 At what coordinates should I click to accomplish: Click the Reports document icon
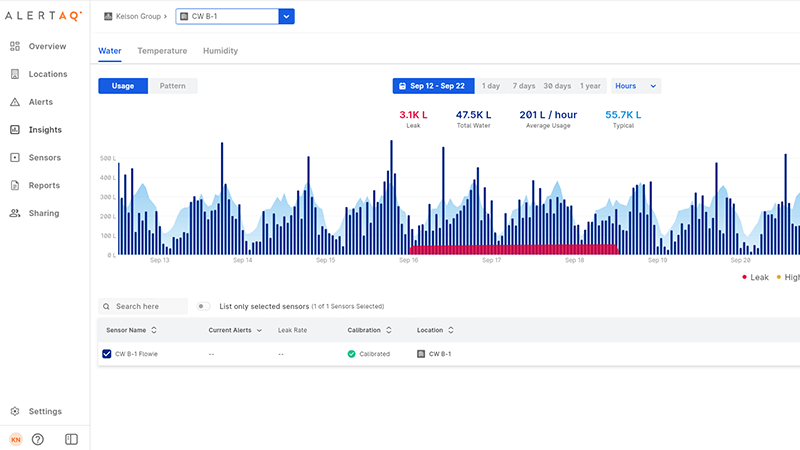pyautogui.click(x=15, y=185)
